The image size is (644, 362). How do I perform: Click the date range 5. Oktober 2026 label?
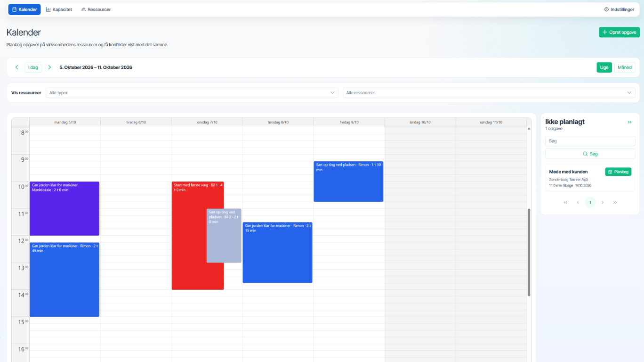pos(96,67)
